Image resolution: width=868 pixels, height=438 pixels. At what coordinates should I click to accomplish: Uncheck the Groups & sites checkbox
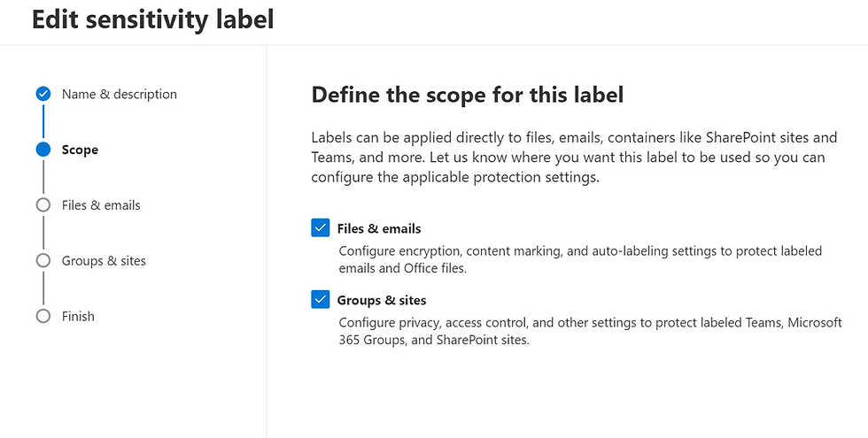click(321, 300)
